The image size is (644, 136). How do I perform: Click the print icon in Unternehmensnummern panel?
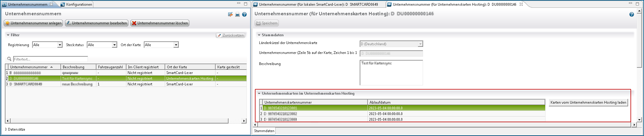point(237,14)
